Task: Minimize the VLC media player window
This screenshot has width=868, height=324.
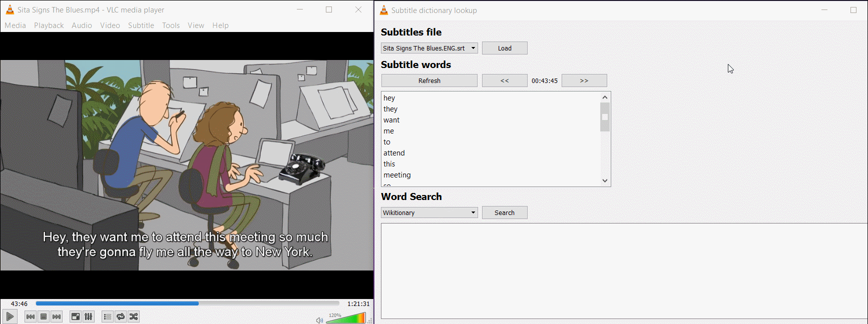Action: (x=300, y=9)
